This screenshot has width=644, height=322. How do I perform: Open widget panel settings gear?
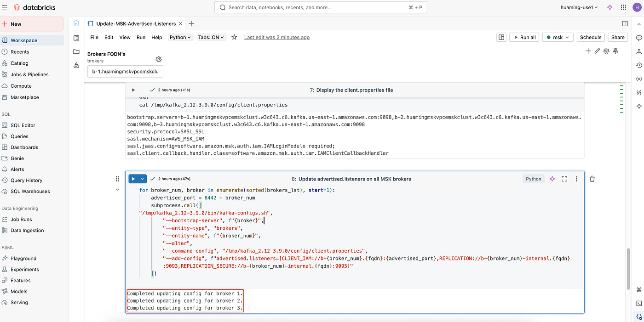click(606, 51)
